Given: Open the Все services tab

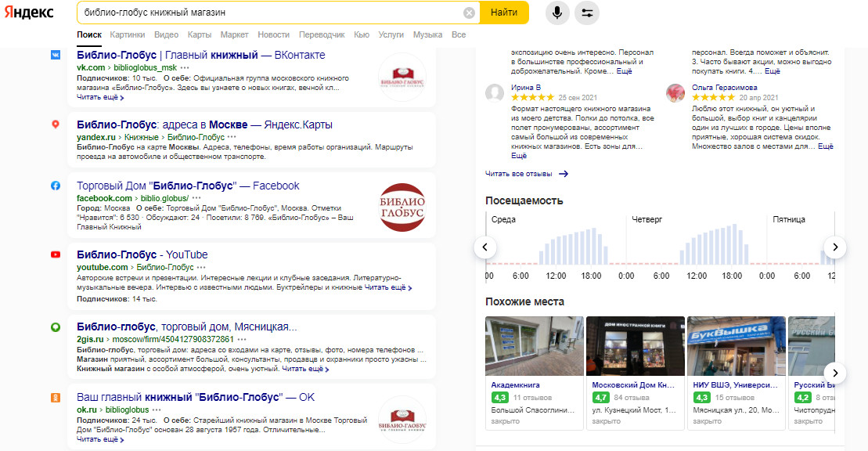Looking at the screenshot, I should pos(459,34).
